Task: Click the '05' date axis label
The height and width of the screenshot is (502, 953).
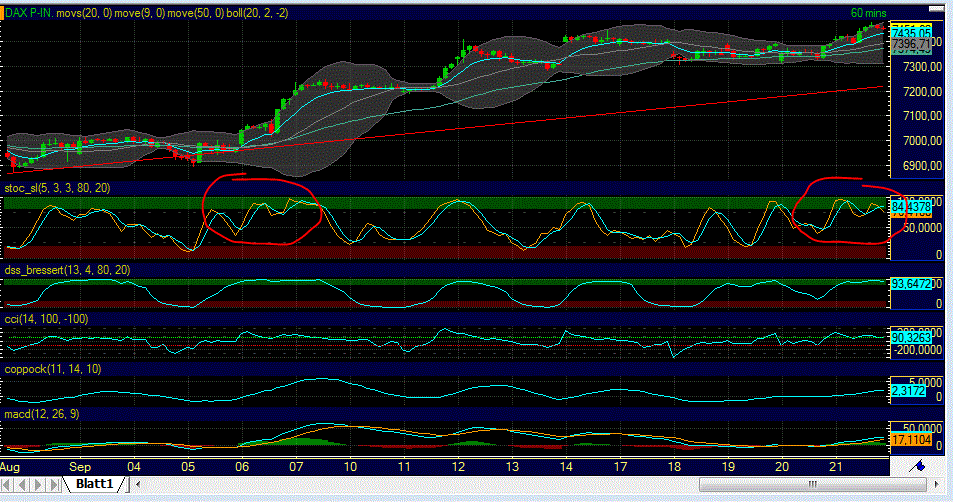Action: [188, 467]
